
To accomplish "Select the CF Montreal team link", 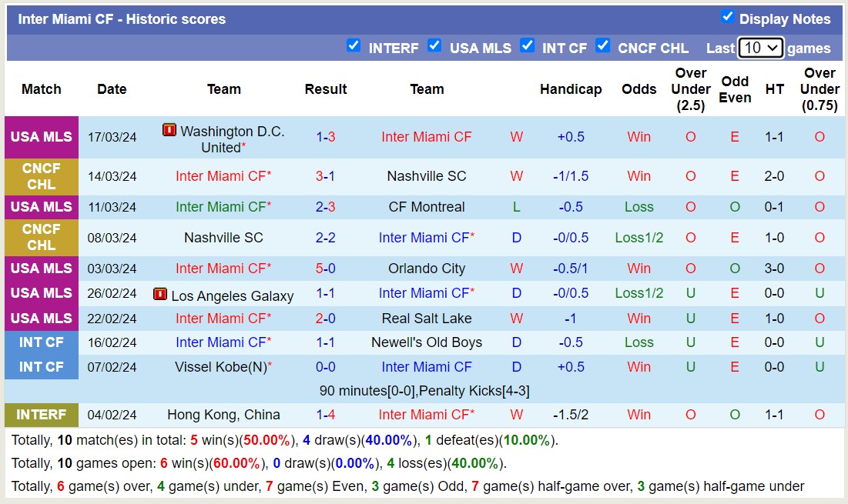I will pos(427,206).
